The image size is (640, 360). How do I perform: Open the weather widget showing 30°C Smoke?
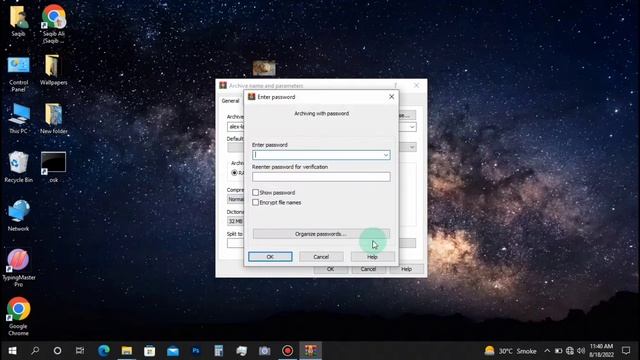(510, 351)
